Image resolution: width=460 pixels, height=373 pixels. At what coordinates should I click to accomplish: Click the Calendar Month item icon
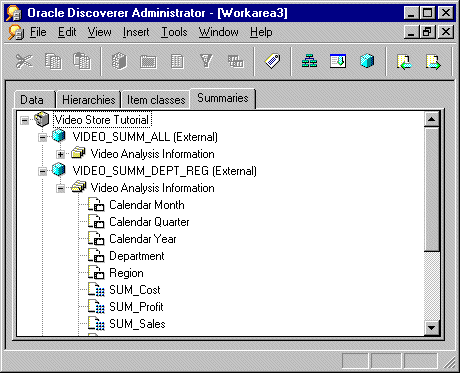coord(96,205)
